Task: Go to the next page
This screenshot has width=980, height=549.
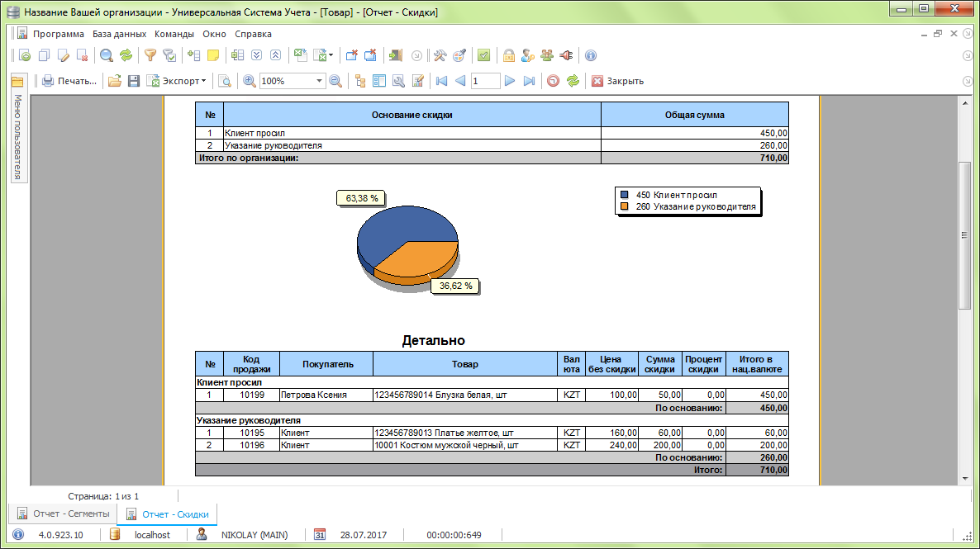Action: coord(510,81)
